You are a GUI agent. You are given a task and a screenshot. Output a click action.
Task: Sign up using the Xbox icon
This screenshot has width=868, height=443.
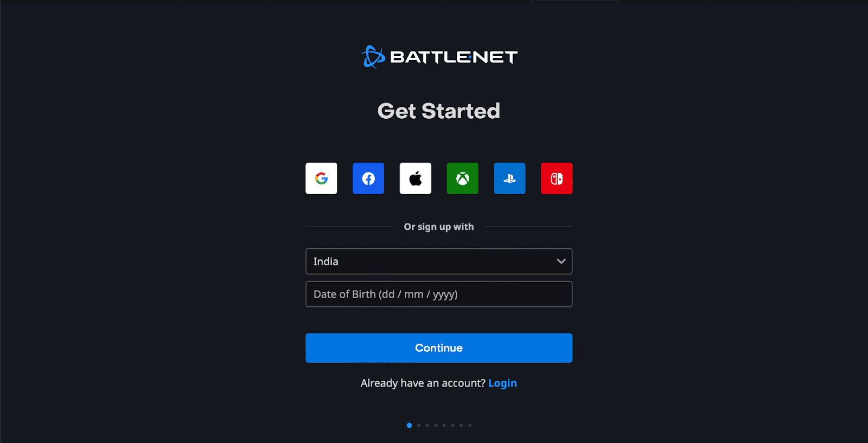463,178
